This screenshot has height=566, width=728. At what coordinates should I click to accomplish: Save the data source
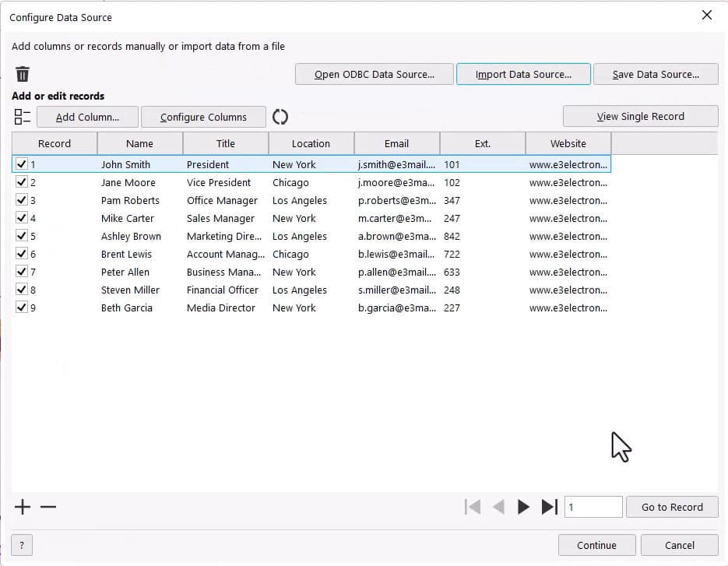656,74
